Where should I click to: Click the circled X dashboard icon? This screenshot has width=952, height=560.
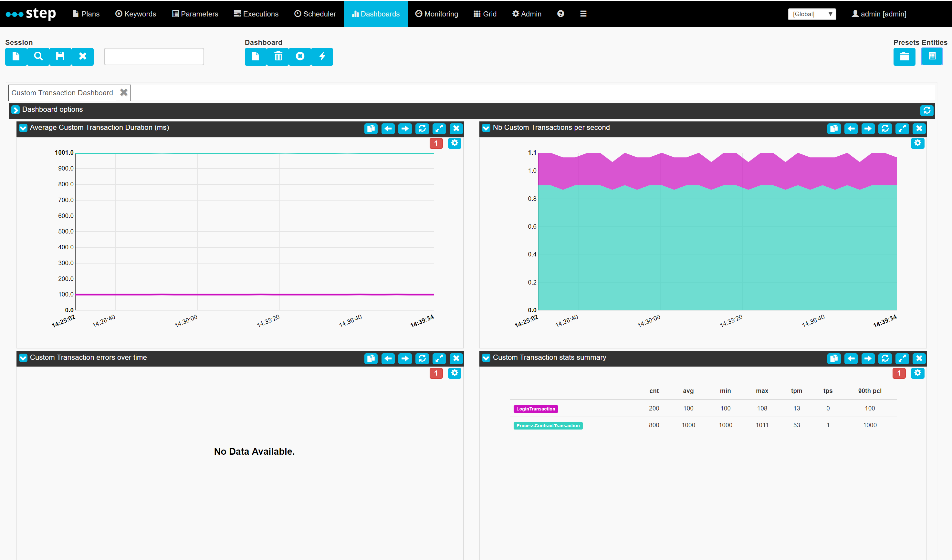pos(300,57)
